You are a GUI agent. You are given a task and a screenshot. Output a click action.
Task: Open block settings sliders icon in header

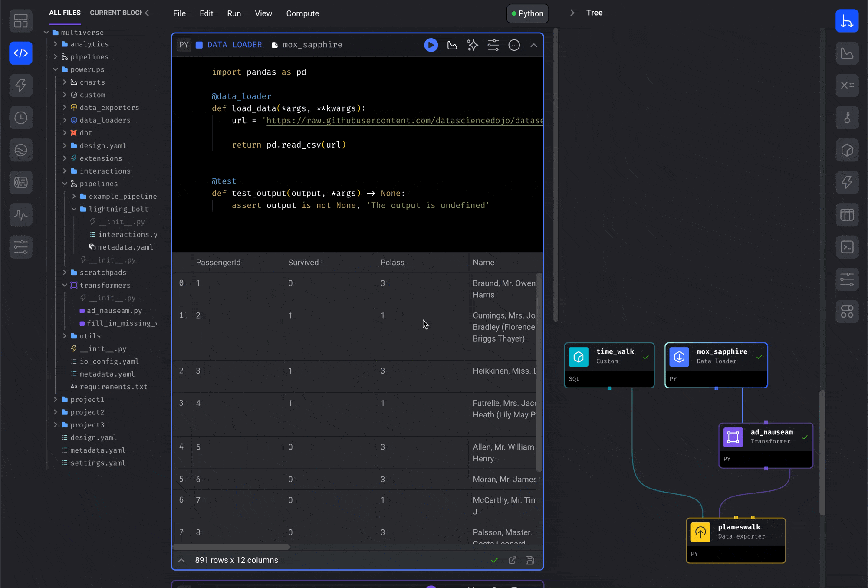point(493,45)
